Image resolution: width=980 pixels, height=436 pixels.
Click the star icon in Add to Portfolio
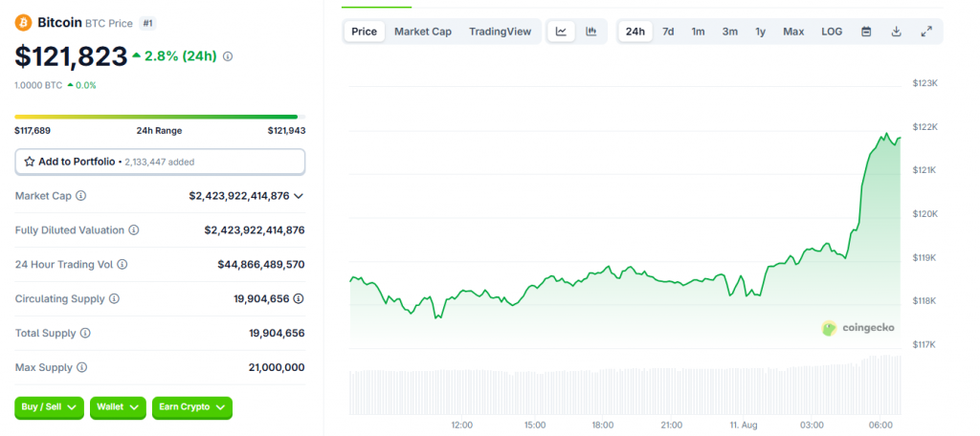[30, 162]
